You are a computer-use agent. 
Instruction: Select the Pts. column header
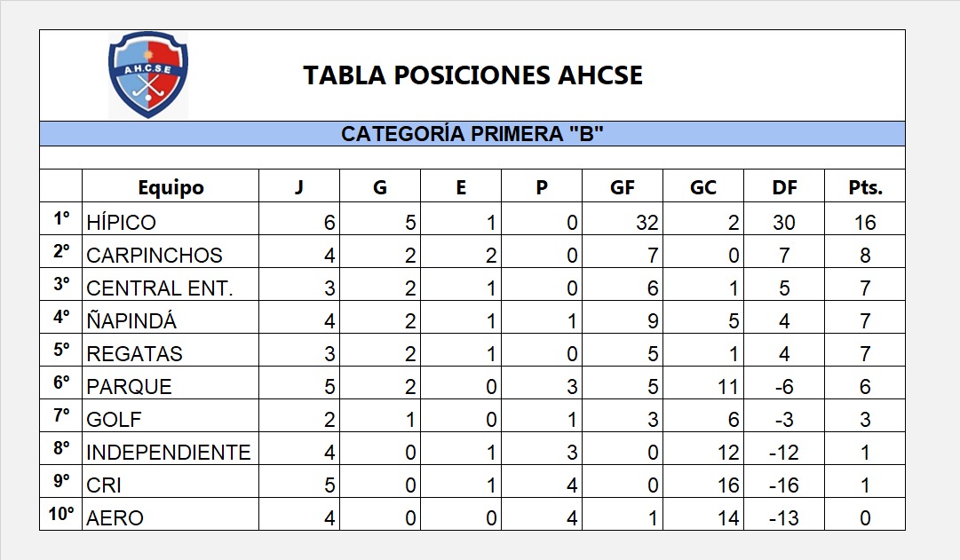(x=865, y=187)
